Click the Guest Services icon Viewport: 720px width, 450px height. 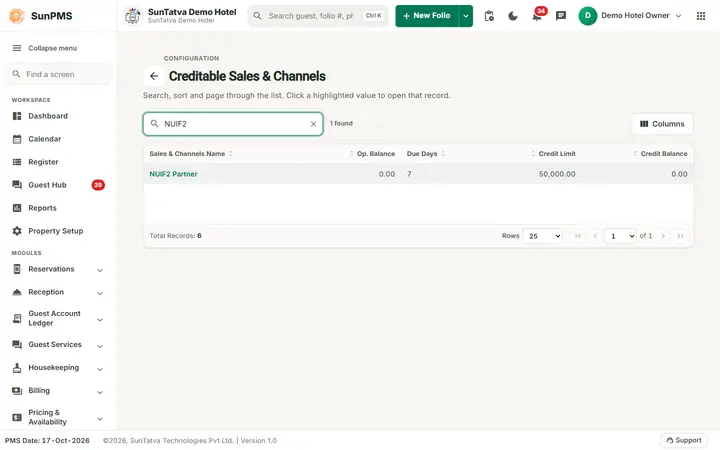[x=17, y=344]
